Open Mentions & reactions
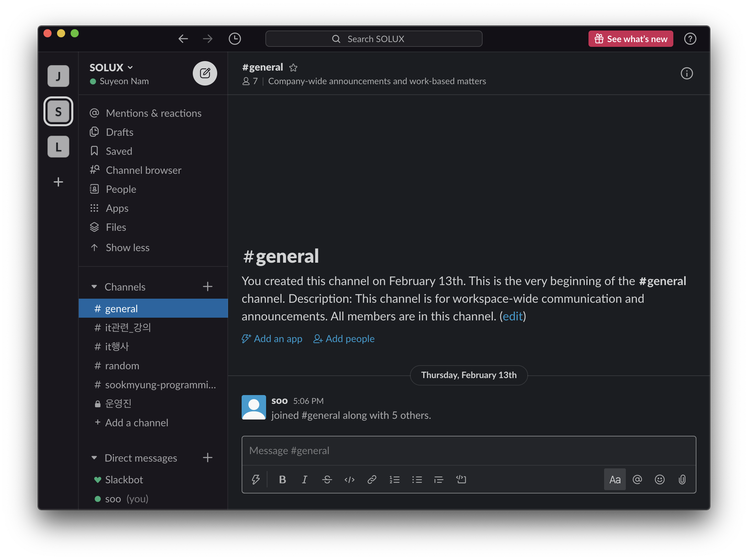Image resolution: width=748 pixels, height=560 pixels. tap(153, 113)
